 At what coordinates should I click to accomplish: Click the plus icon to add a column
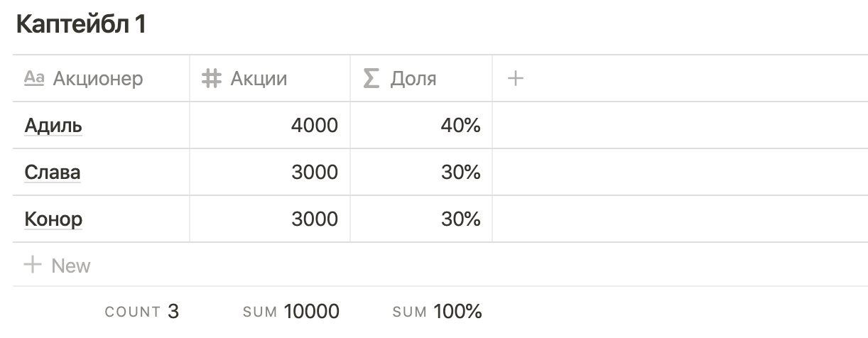(x=516, y=78)
